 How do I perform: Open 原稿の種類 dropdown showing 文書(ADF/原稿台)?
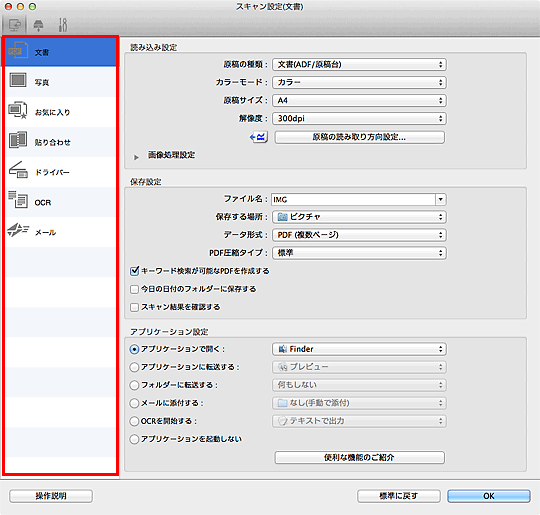[x=359, y=64]
